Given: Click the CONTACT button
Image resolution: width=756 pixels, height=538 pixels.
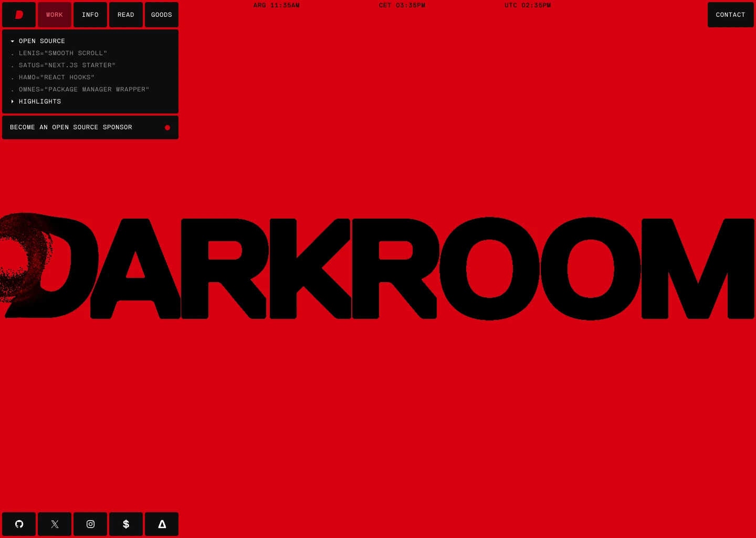Looking at the screenshot, I should coord(730,15).
